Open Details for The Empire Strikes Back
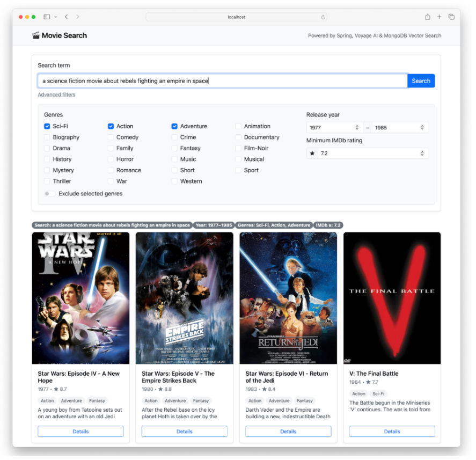The height and width of the screenshot is (460, 476). [x=184, y=432]
